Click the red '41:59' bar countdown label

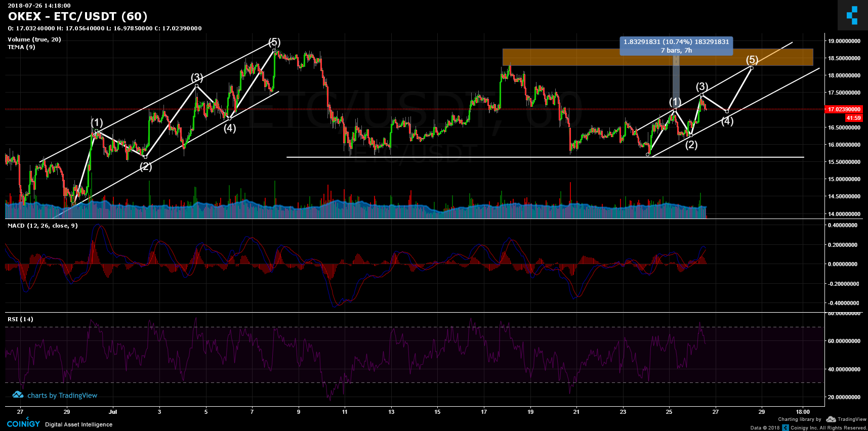tap(853, 118)
